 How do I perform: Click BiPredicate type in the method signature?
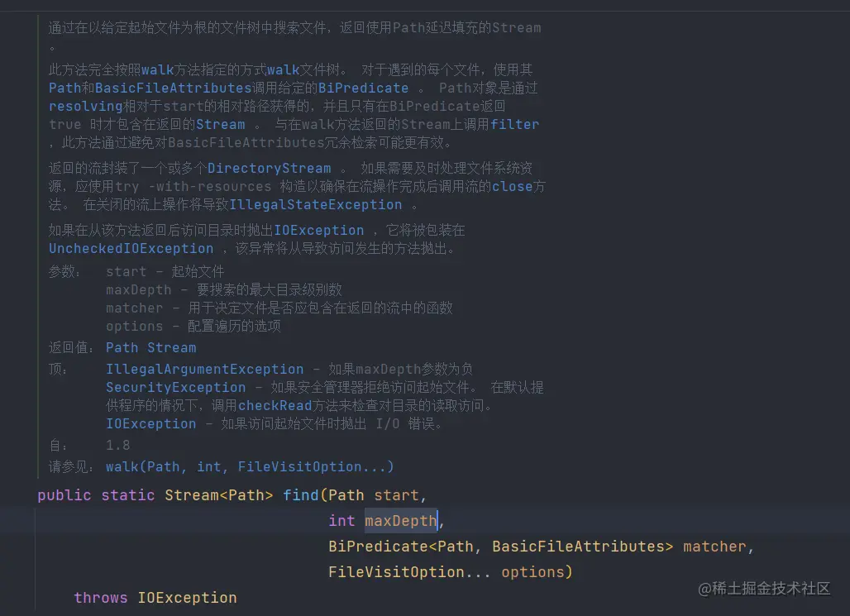[378, 547]
